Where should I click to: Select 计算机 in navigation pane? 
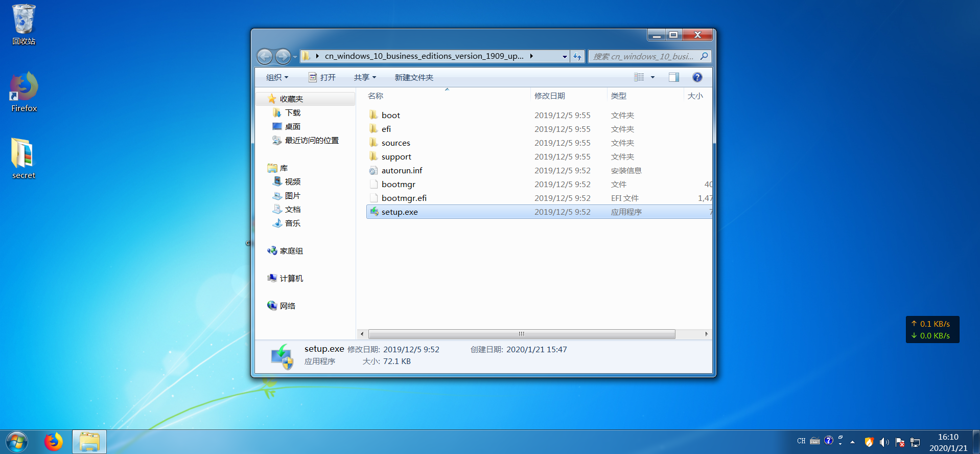(291, 278)
